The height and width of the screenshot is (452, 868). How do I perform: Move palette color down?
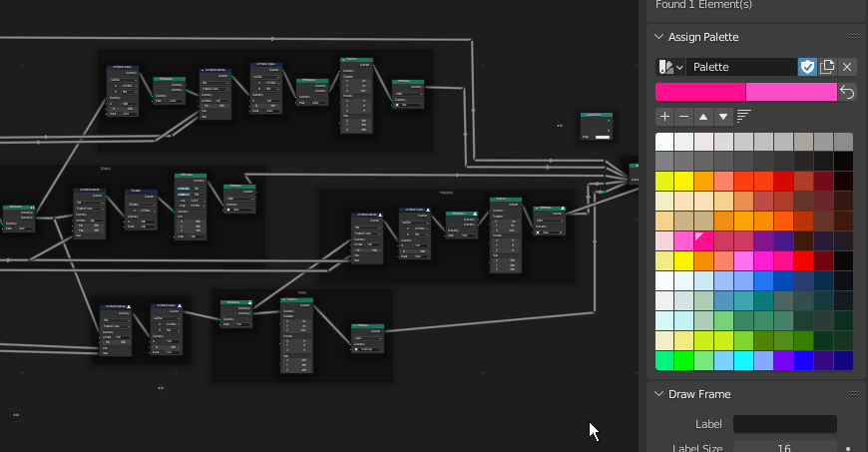[723, 117]
